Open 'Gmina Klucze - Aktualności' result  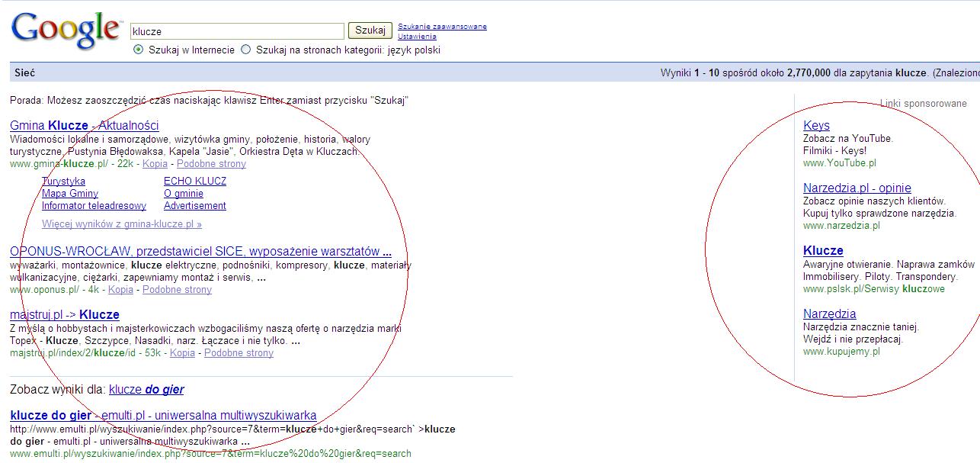pyautogui.click(x=85, y=125)
